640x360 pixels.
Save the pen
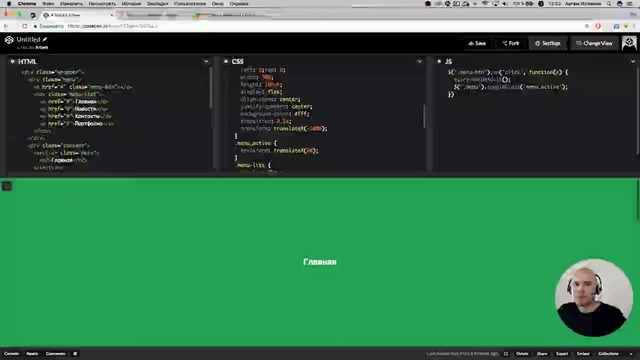[477, 43]
